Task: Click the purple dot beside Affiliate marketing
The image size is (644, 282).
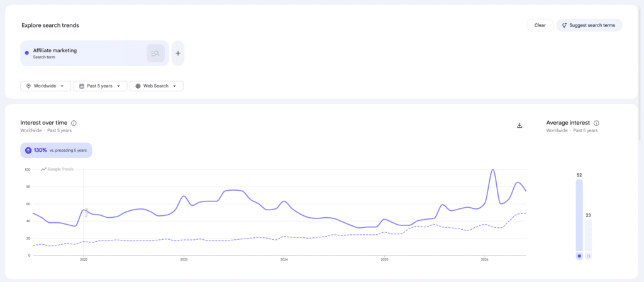Action: (x=26, y=53)
